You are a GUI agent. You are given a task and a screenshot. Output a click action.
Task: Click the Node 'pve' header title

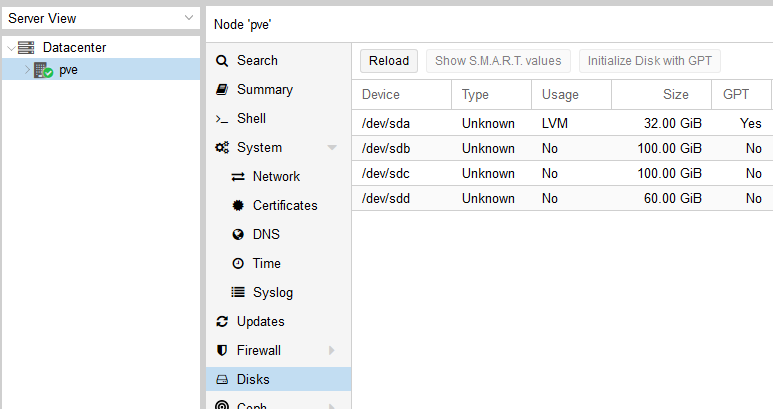coord(243,25)
